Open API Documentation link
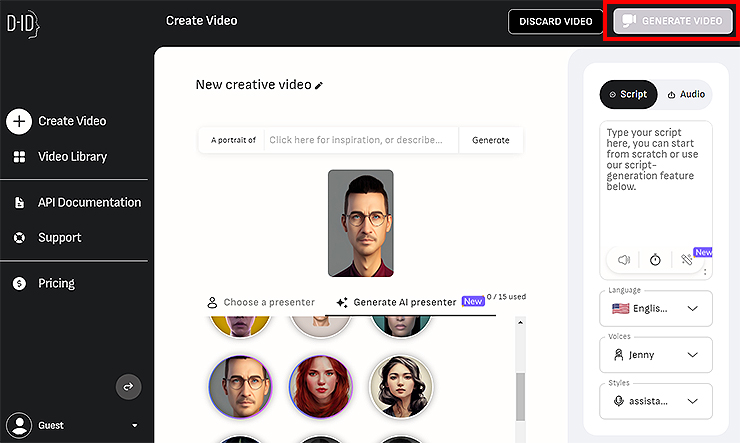Screen dimensions: 740x443 [x=90, y=202]
